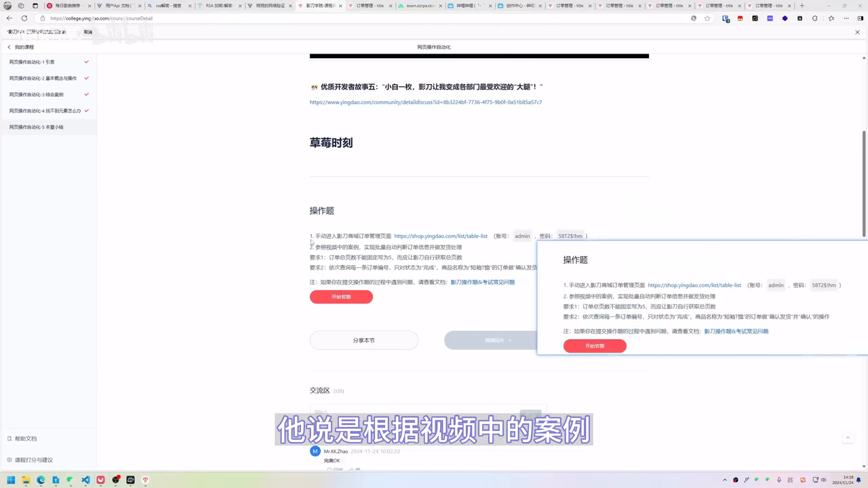
Task: Open lesson 网页操作自动化-2 基本概念与操作
Action: [48, 79]
